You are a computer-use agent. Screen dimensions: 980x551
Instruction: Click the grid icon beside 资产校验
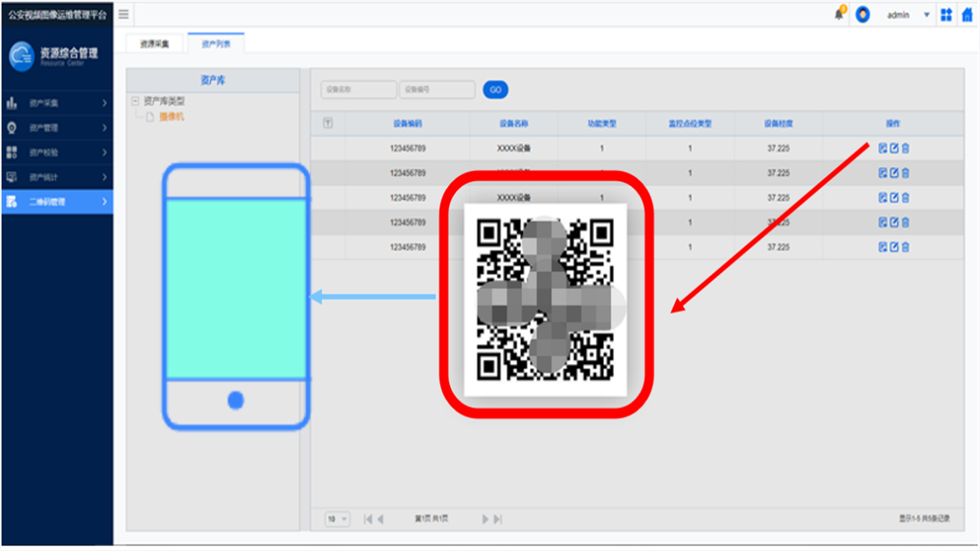(12, 152)
